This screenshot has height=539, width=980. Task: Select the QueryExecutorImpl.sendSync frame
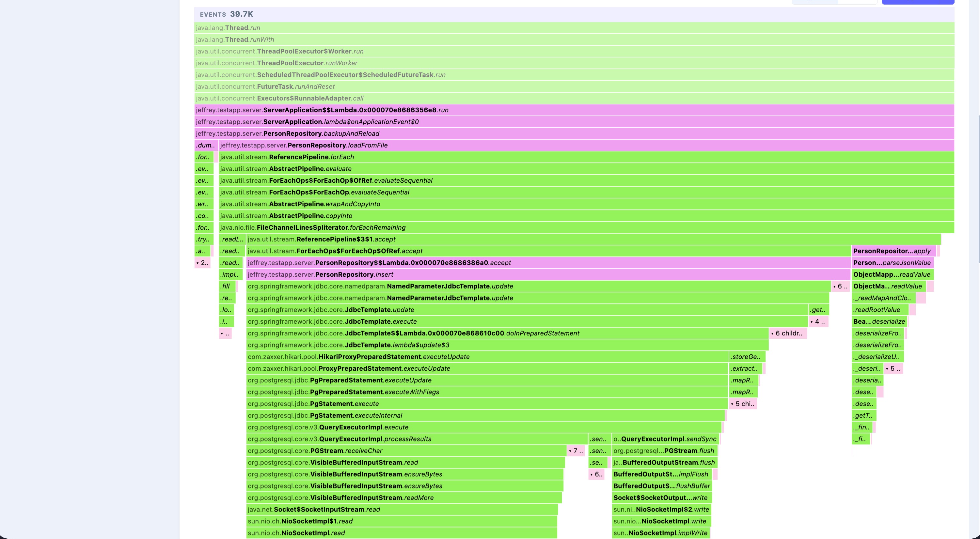click(x=665, y=439)
